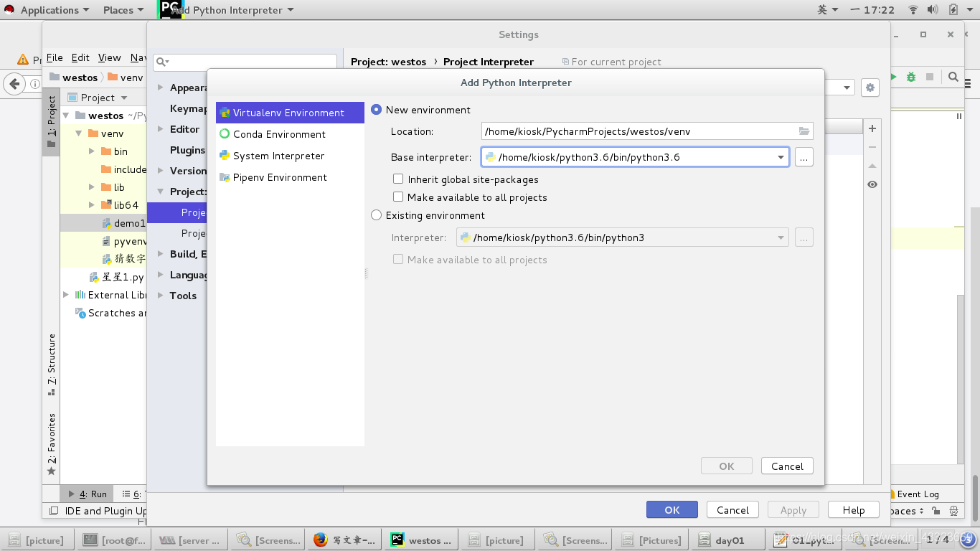Viewport: 980px width, 551px height.
Task: Click greyed Make available checkbox under Existing environment
Action: tap(398, 260)
